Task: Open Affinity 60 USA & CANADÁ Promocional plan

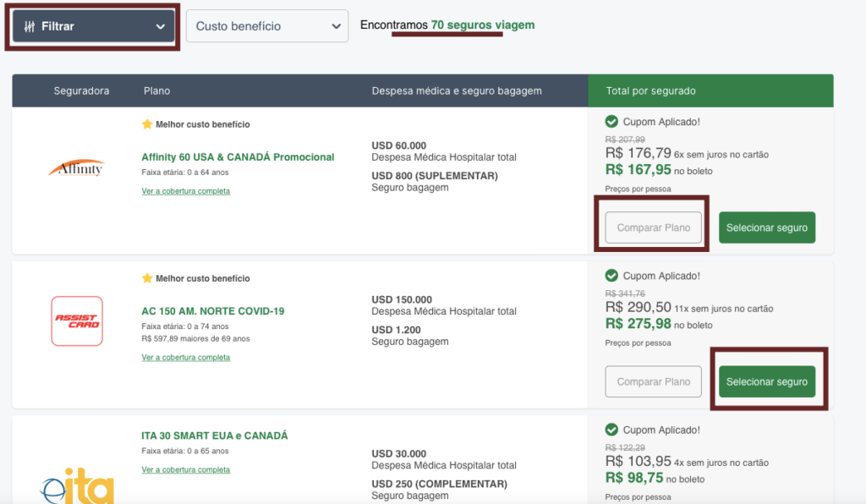Action: pyautogui.click(x=238, y=157)
